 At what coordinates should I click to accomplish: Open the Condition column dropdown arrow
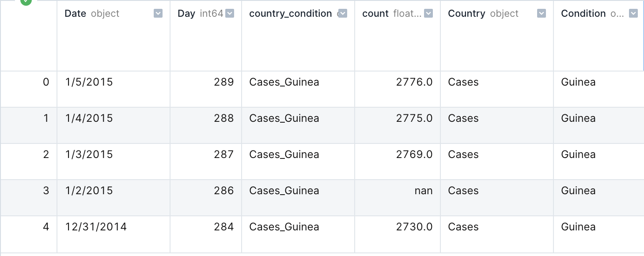tap(633, 14)
